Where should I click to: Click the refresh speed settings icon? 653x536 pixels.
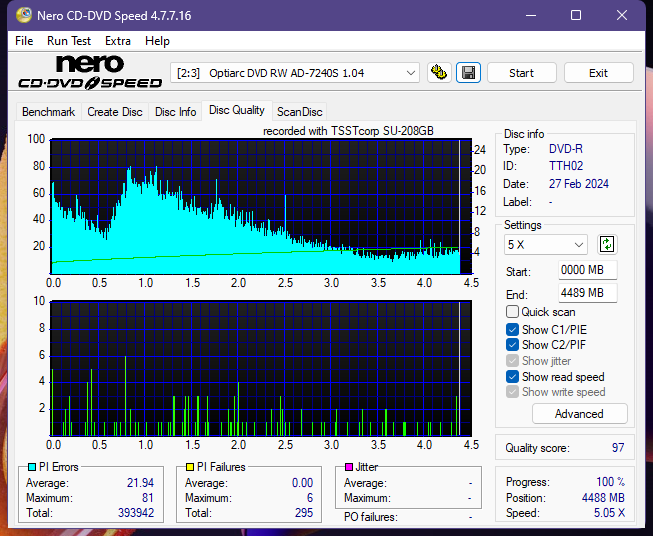click(607, 244)
